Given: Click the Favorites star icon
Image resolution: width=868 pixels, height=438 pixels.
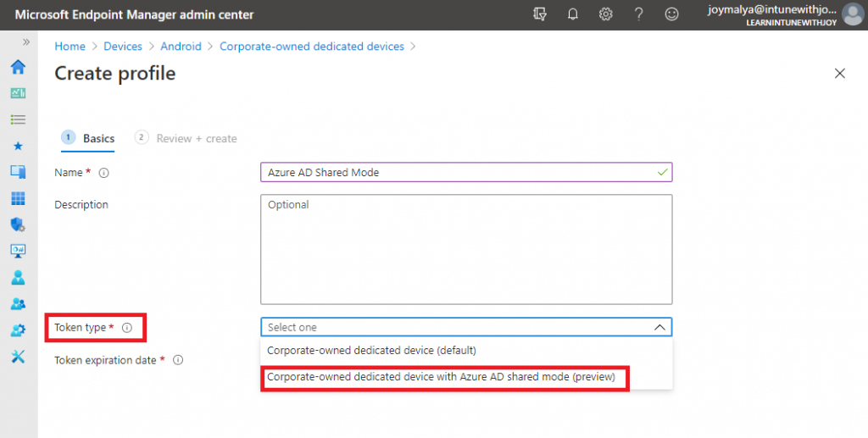Looking at the screenshot, I should (19, 146).
